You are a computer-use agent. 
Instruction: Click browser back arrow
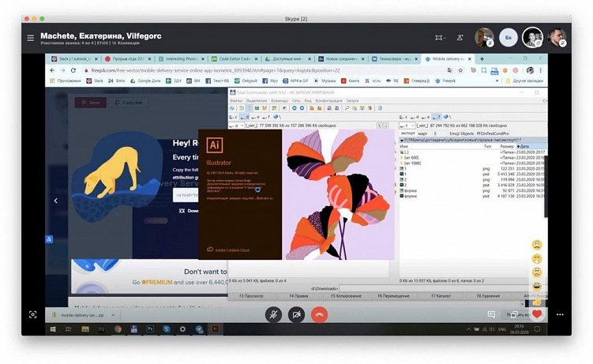53,70
